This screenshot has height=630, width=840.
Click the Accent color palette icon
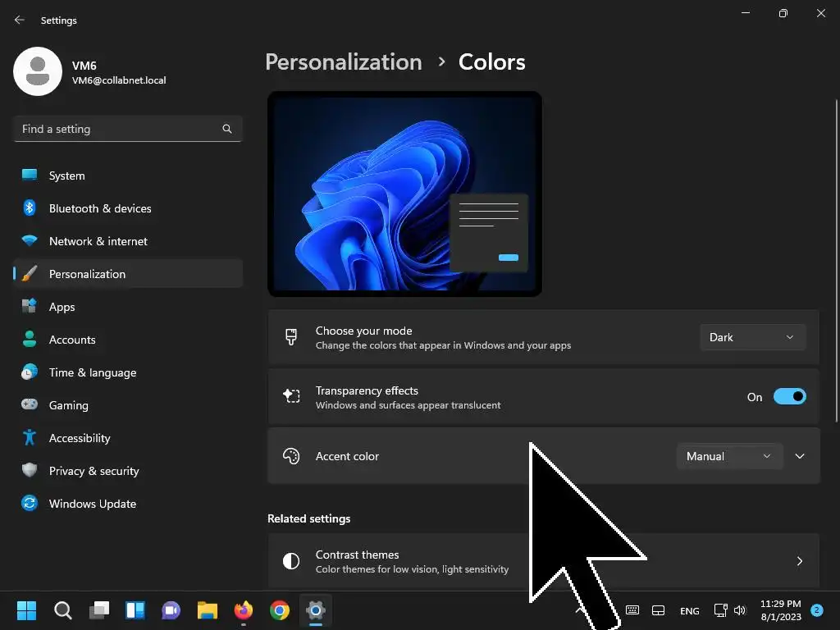point(291,456)
